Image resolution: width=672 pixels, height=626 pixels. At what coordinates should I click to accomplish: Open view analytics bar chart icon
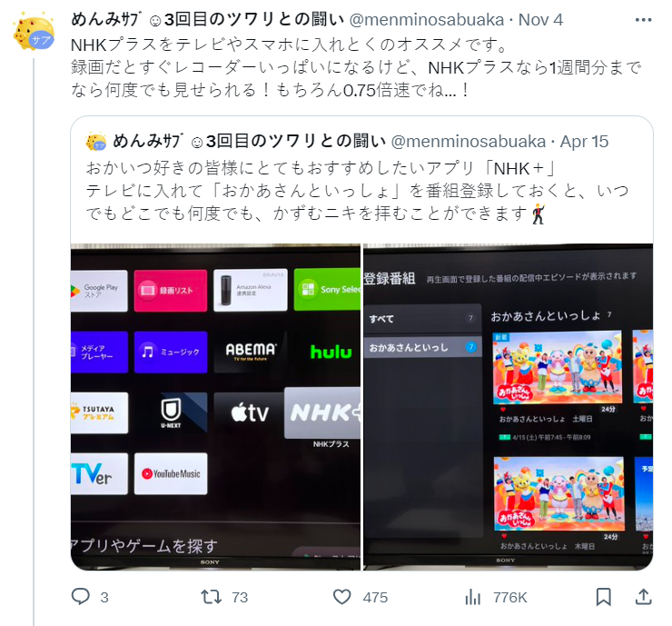point(473,597)
